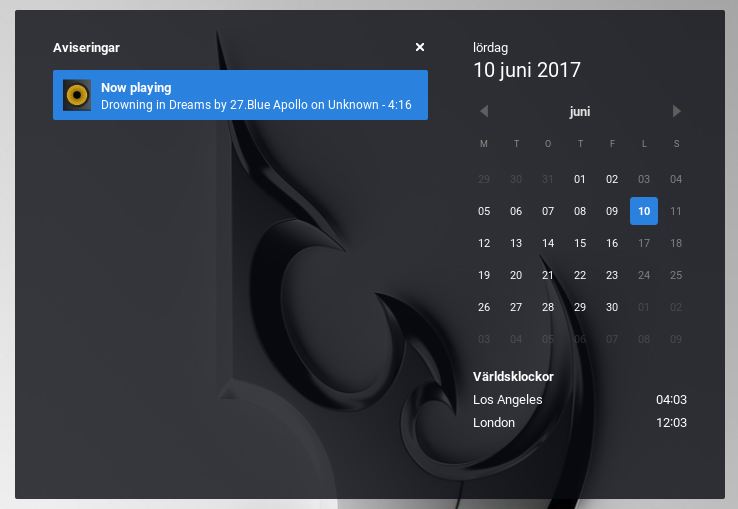Select June 27 in the calendar
This screenshot has height=509, width=738.
click(516, 307)
